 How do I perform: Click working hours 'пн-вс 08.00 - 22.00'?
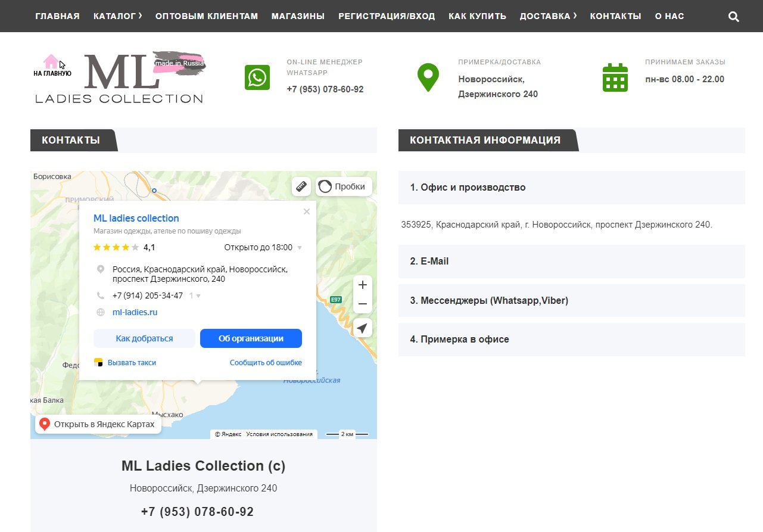pyautogui.click(x=684, y=79)
